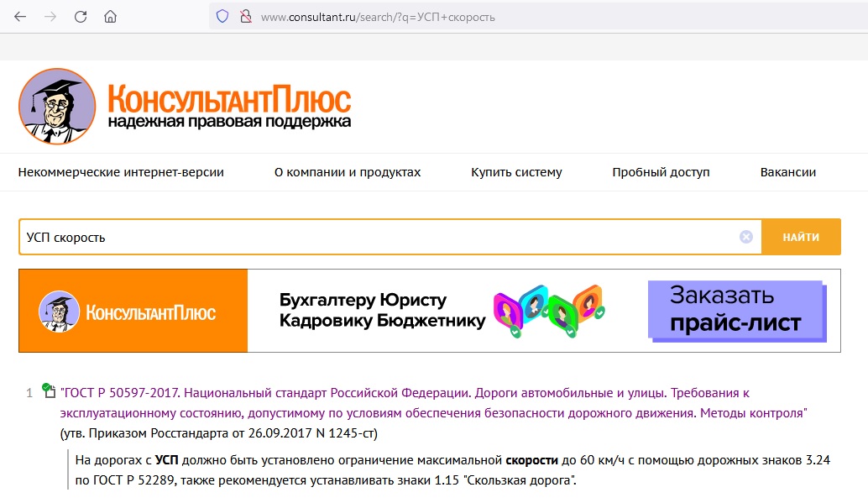Go back using the browser back arrow

20,17
